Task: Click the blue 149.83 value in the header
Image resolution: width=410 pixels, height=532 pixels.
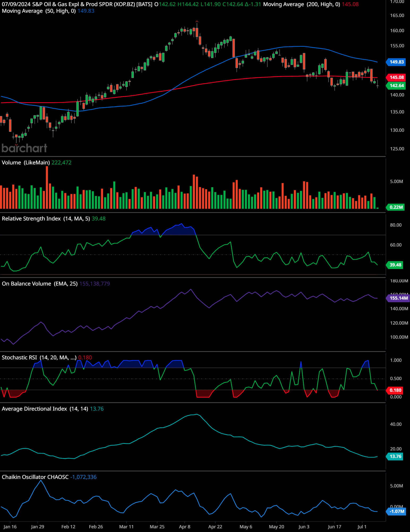Action: click(x=86, y=11)
